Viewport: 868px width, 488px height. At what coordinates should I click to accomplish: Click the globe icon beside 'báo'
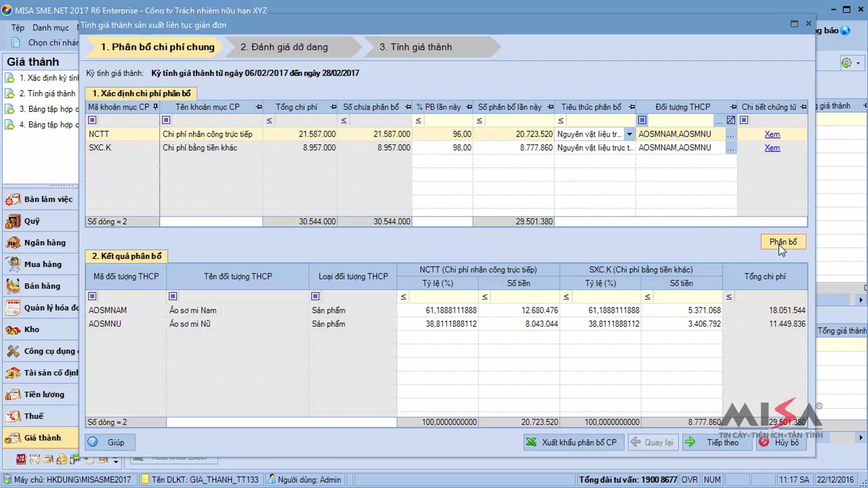[845, 31]
